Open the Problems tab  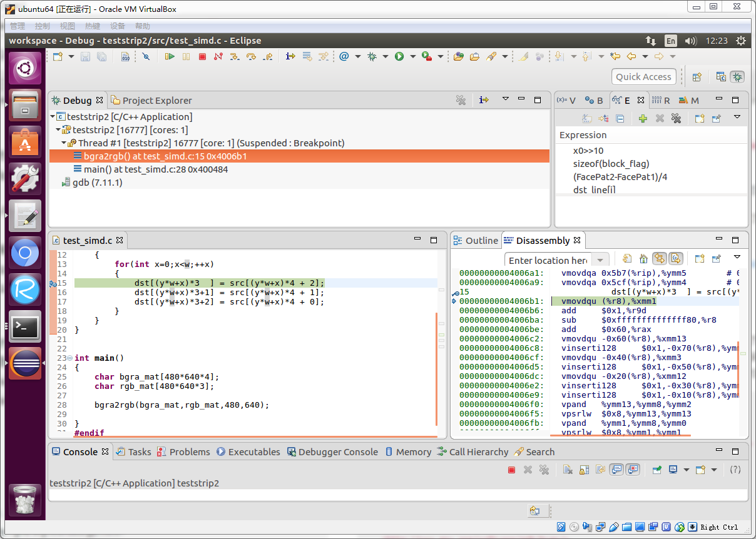click(x=183, y=451)
